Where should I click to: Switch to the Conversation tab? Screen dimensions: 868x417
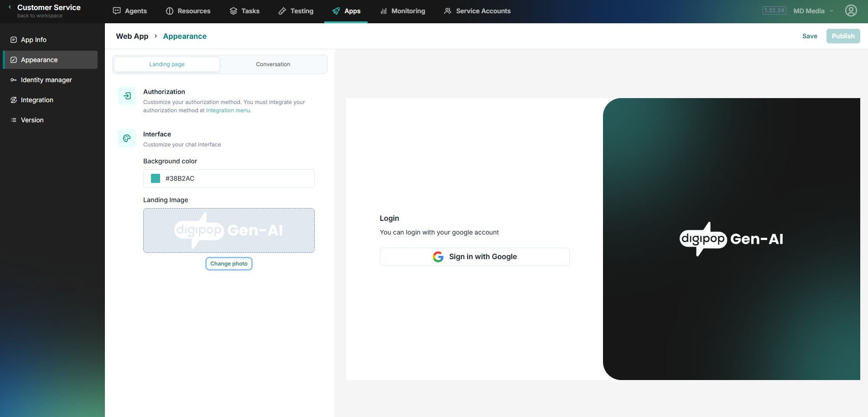273,64
